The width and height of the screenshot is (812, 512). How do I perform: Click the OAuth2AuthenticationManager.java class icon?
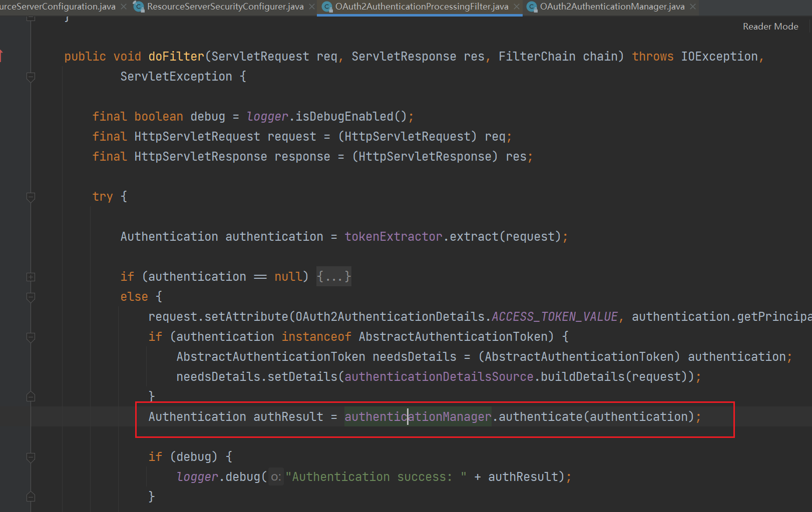click(x=532, y=7)
